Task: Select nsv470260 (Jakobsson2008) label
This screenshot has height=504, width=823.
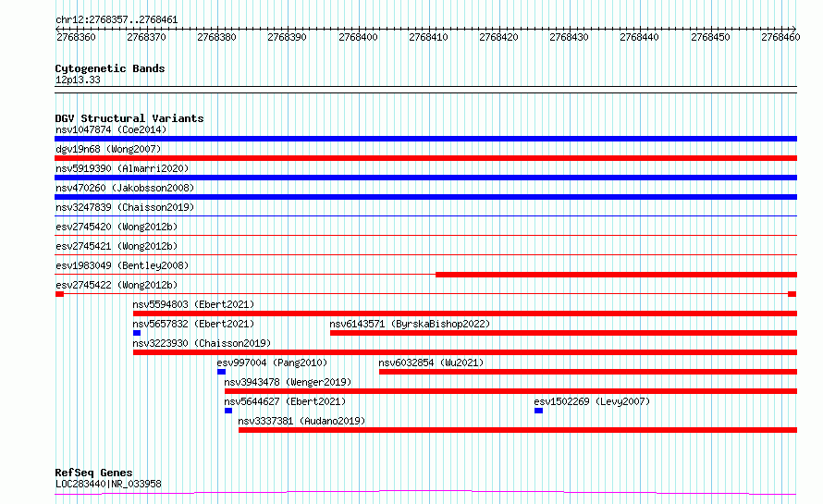Action: tap(125, 188)
